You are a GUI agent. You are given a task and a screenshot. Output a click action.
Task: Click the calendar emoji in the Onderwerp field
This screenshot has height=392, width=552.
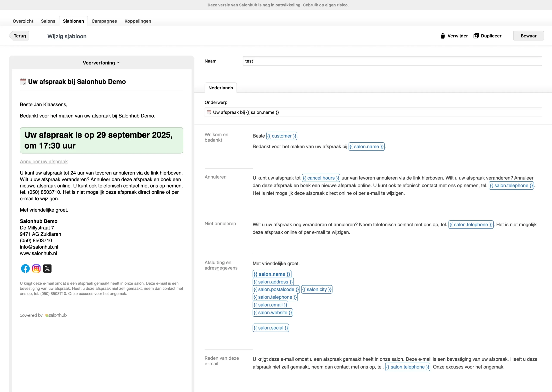209,112
